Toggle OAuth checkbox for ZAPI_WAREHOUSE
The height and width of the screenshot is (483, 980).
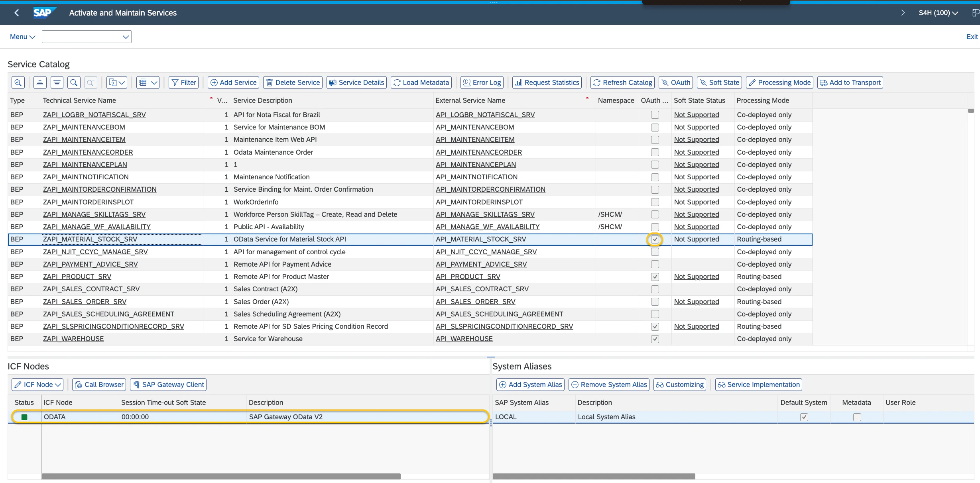655,339
